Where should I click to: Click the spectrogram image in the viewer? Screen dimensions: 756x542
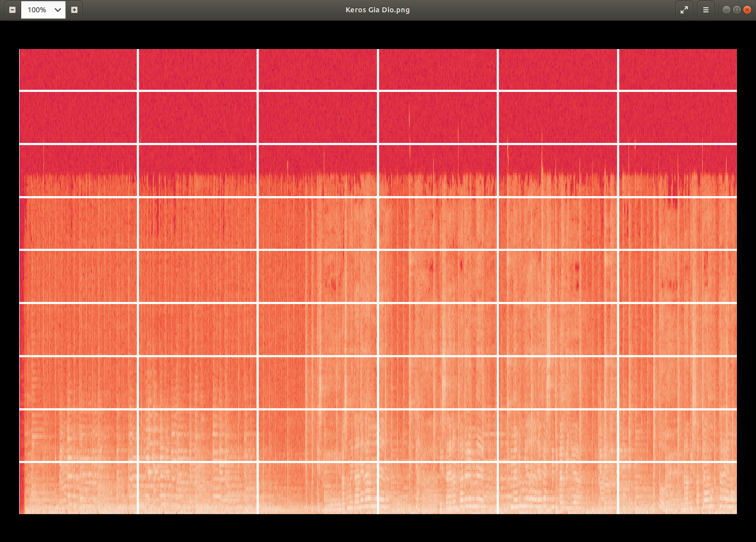(x=378, y=281)
